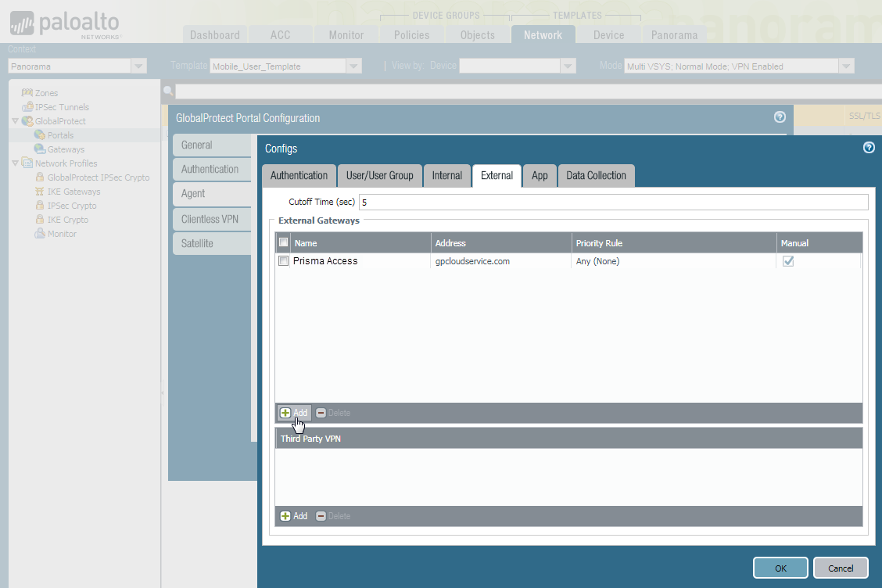Add a Third Party VPN entry
The image size is (882, 588).
tap(294, 516)
